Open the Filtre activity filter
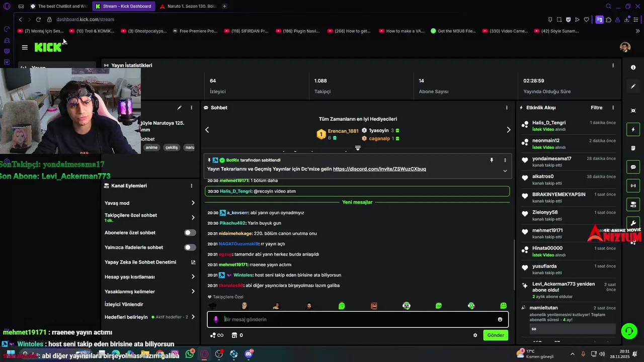This screenshot has height=362, width=644. [x=596, y=108]
